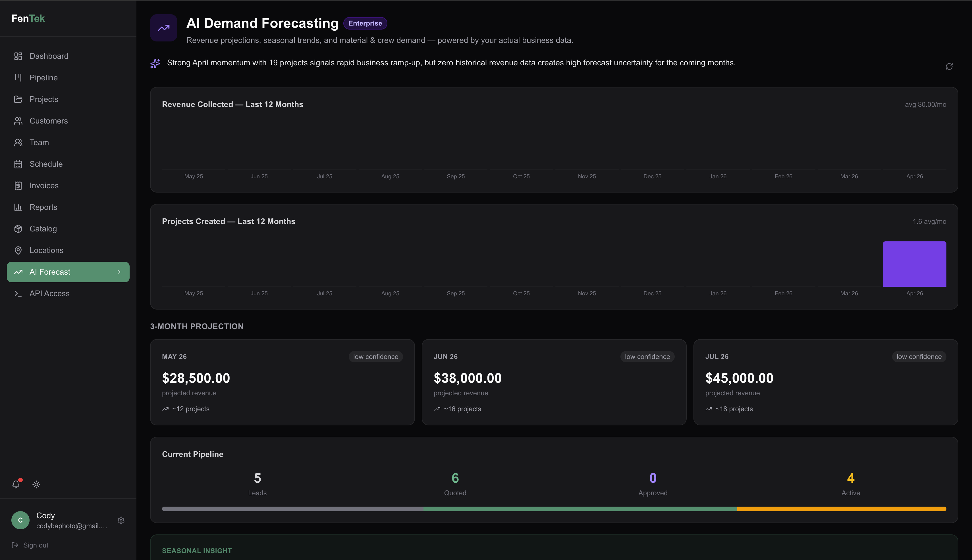
Task: Open Catalog label in sidebar
Action: click(43, 229)
